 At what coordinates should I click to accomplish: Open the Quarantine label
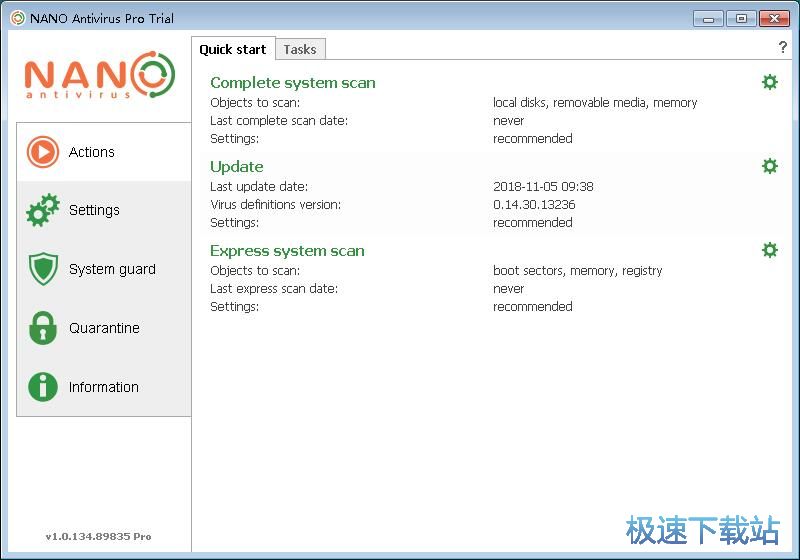pyautogui.click(x=104, y=328)
